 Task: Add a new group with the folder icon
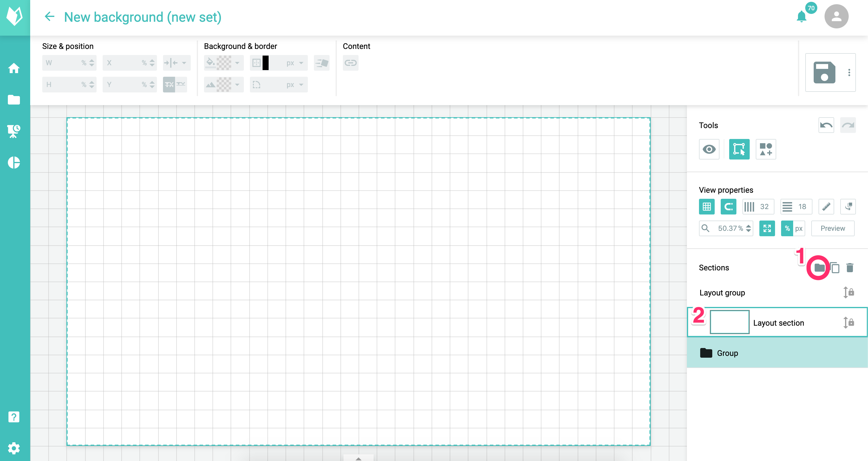(819, 268)
